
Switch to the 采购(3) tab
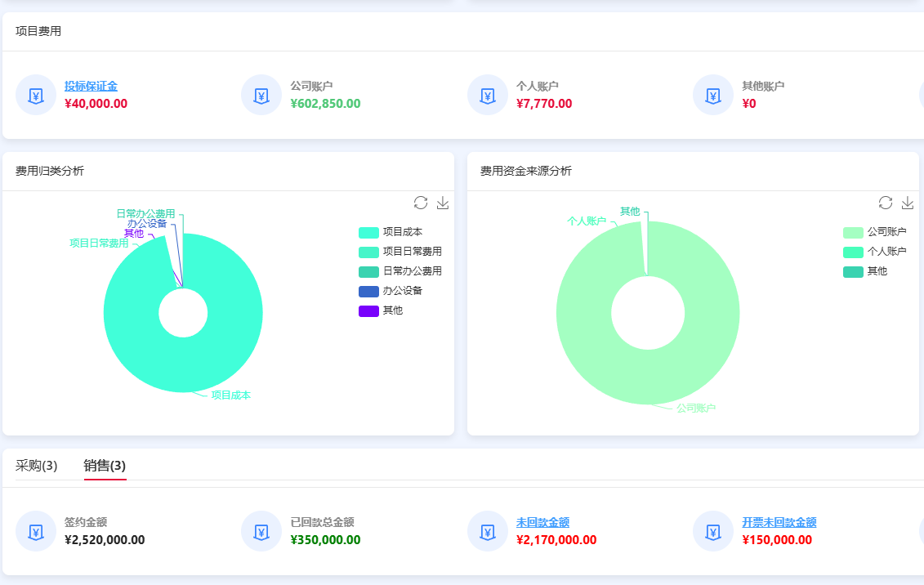point(34,464)
